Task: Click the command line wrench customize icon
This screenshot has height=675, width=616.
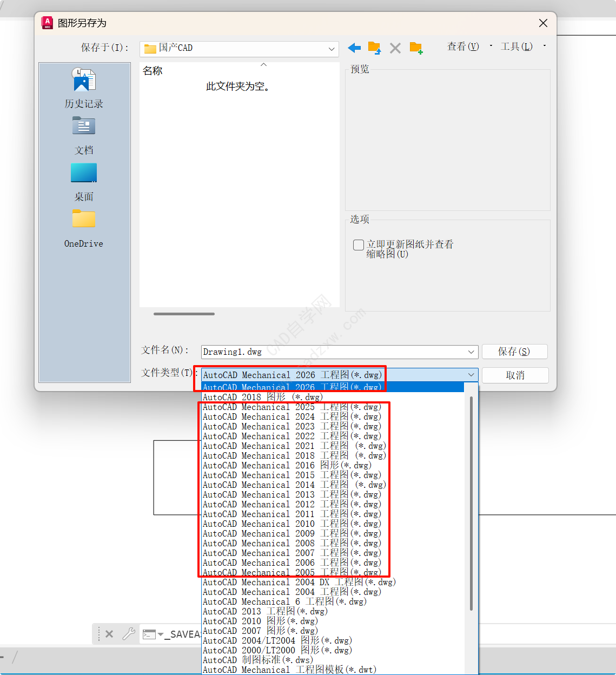Action: click(129, 634)
